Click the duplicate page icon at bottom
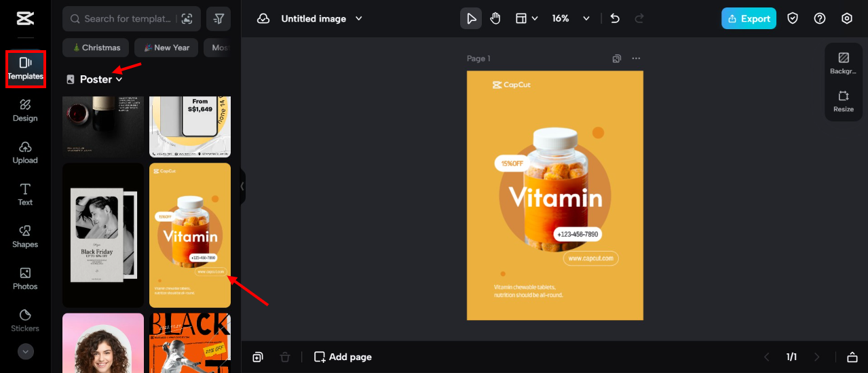 [x=258, y=357]
